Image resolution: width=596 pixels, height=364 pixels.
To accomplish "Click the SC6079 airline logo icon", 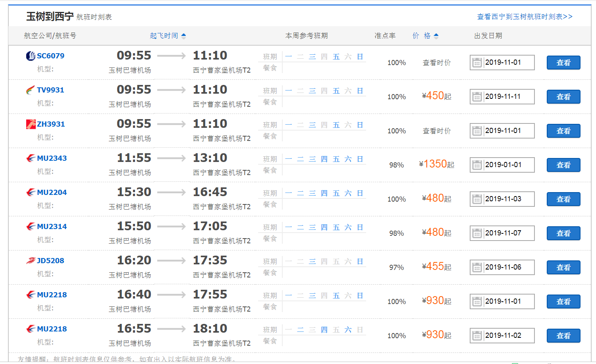I will pos(31,56).
